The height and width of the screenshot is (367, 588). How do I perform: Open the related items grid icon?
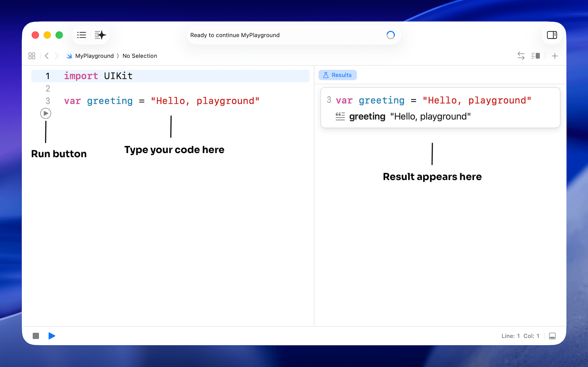pos(32,56)
